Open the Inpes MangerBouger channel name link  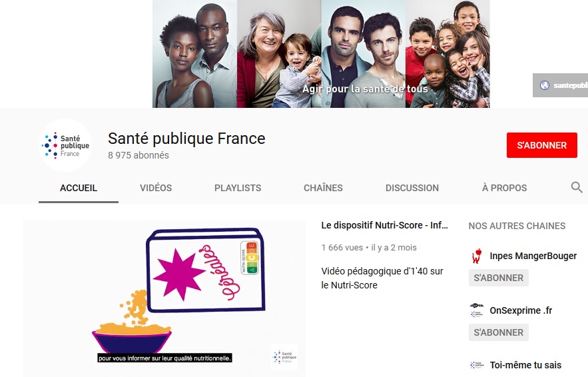[x=533, y=256]
